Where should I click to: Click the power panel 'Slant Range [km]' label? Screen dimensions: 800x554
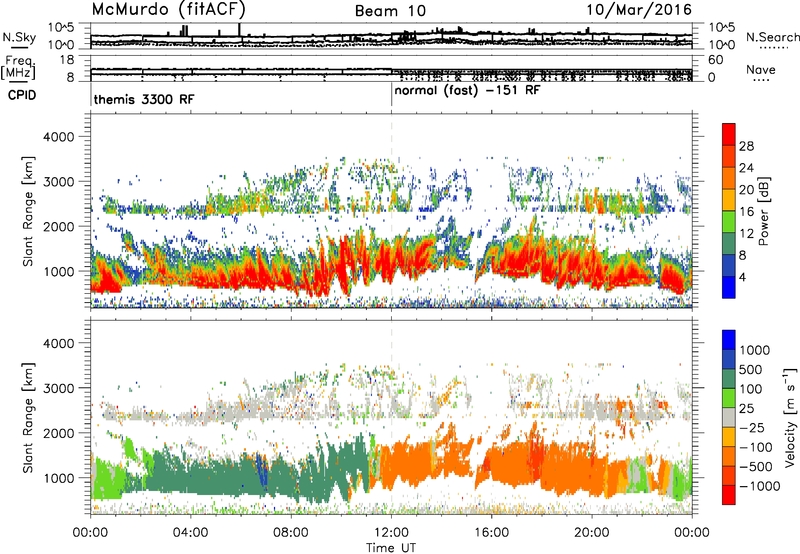tap(28, 211)
